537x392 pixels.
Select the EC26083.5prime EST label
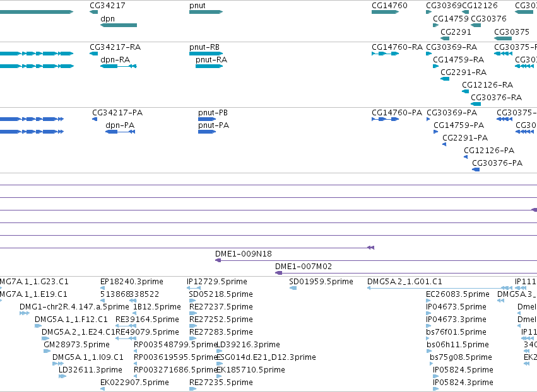[x=458, y=294]
